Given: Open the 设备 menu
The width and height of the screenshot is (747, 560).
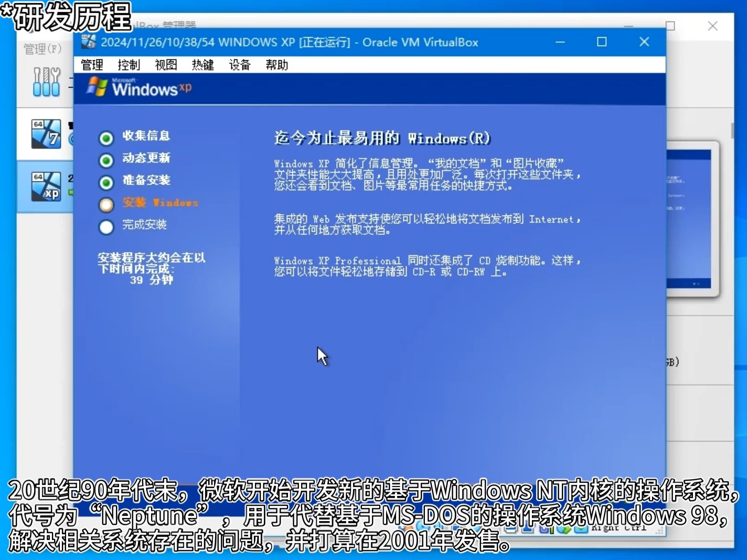Looking at the screenshot, I should (240, 65).
